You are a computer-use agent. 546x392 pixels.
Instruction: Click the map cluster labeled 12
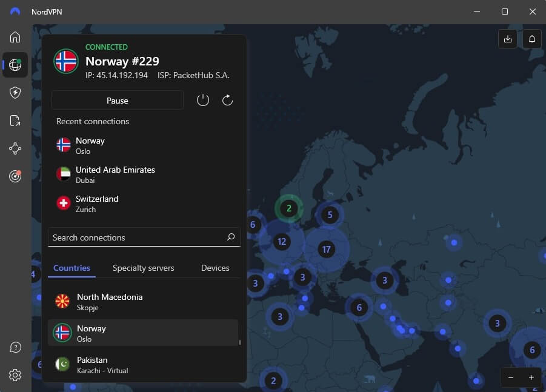click(x=282, y=241)
